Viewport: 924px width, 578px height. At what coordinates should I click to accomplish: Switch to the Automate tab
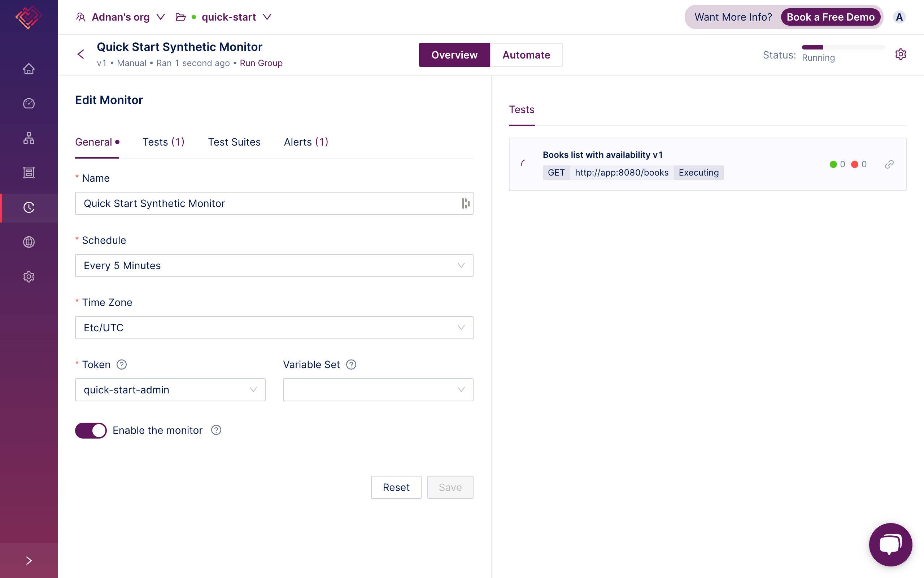coord(526,55)
